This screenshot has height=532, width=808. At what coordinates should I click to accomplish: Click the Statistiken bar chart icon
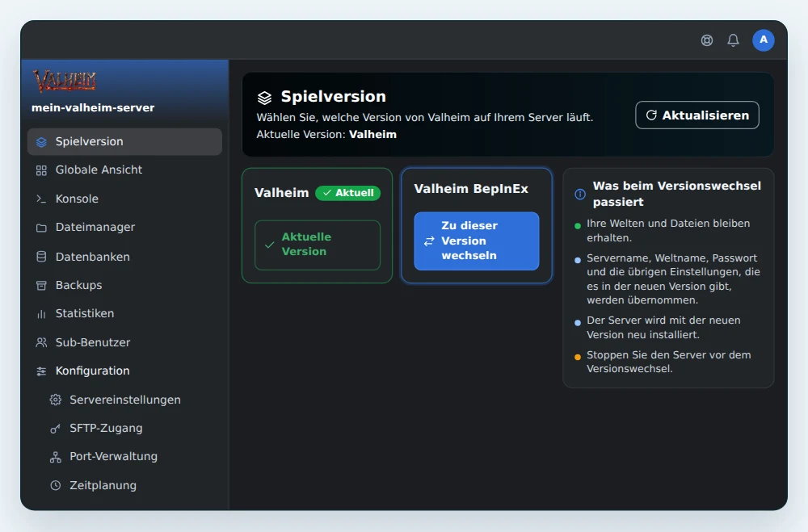tap(41, 314)
